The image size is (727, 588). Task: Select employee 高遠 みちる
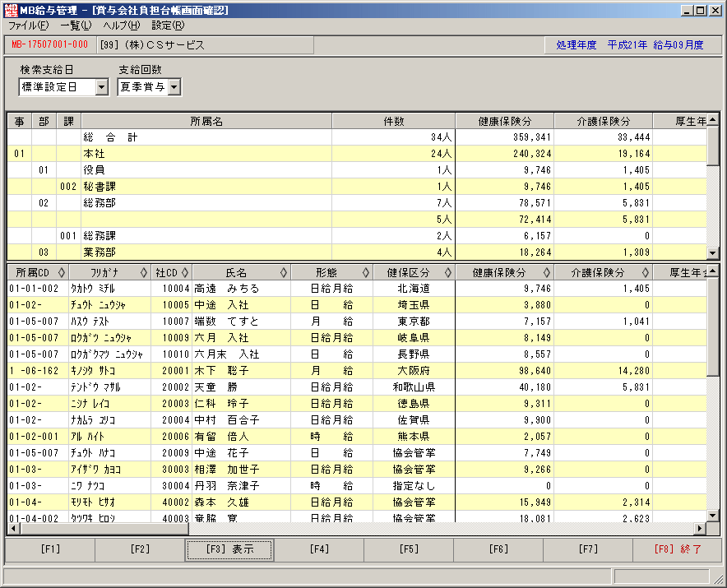[357, 289]
